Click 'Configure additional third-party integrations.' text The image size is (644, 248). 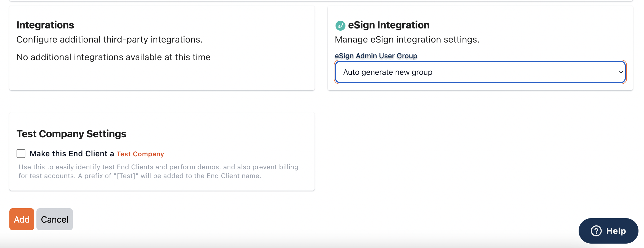point(110,40)
